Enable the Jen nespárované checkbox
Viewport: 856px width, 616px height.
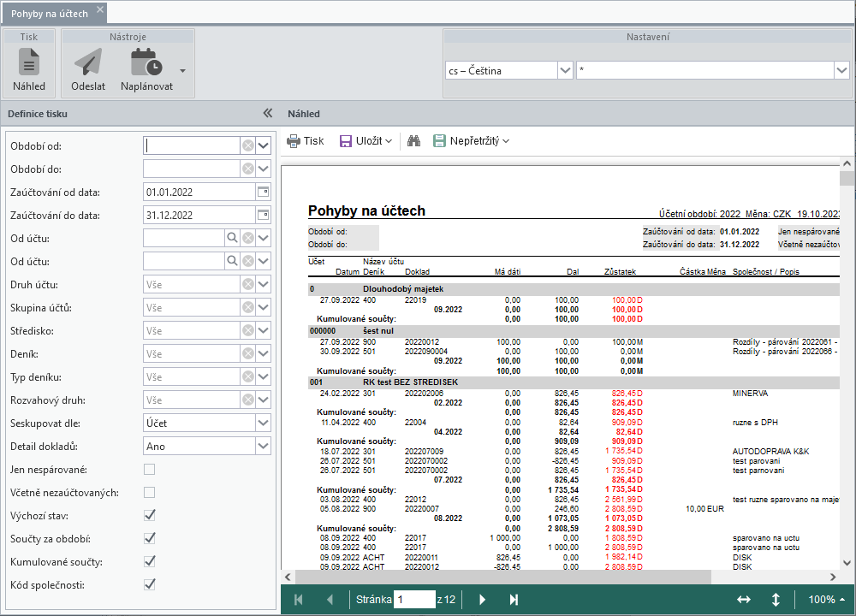pos(150,470)
